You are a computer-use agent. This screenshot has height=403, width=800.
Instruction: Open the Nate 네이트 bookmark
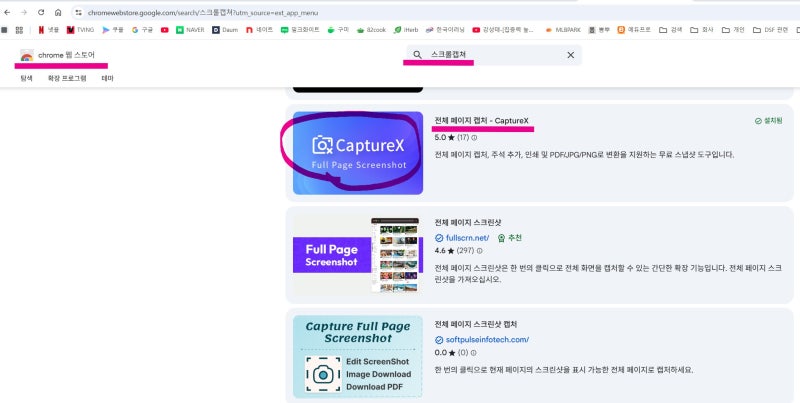(259, 30)
